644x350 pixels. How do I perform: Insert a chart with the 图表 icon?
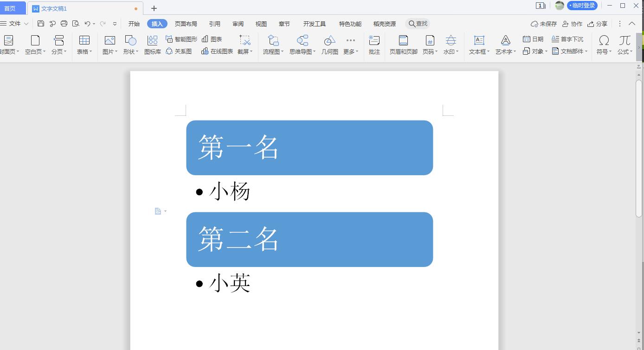pyautogui.click(x=213, y=39)
